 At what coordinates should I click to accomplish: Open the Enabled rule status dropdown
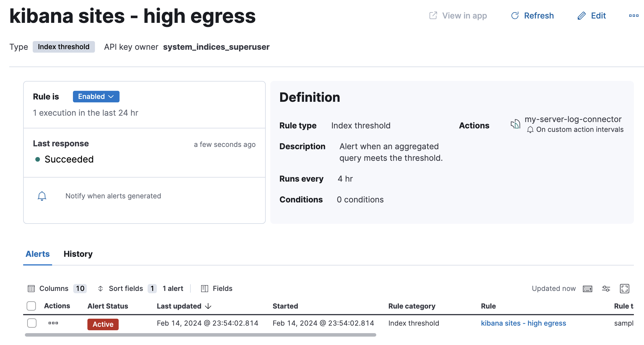point(96,97)
